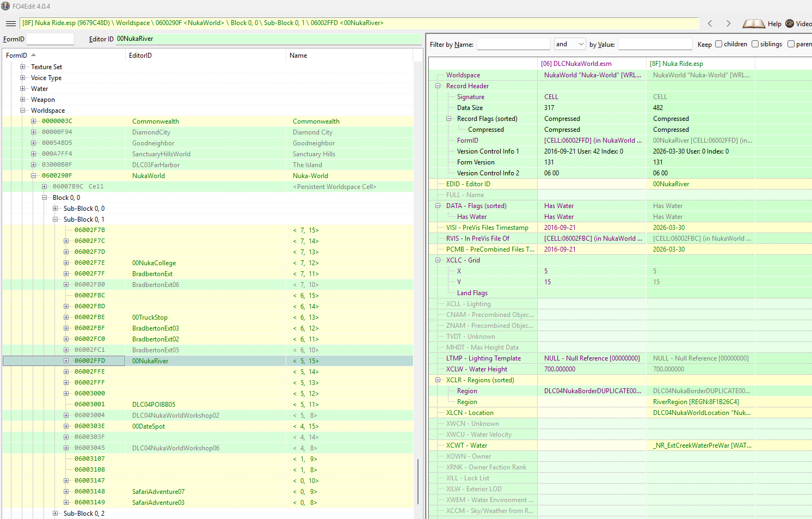Select the 00TruckStop cell record
Image resolution: width=812 pixels, height=519 pixels.
point(208,317)
